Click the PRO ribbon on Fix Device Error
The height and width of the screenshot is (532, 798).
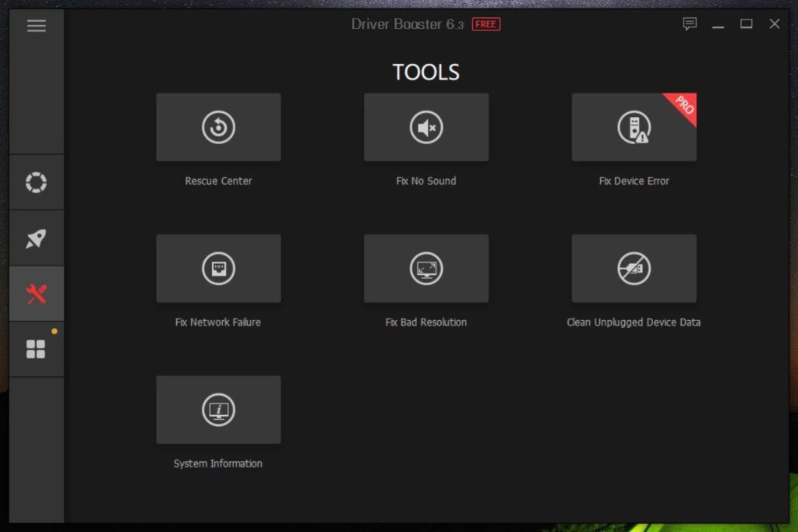click(x=684, y=105)
